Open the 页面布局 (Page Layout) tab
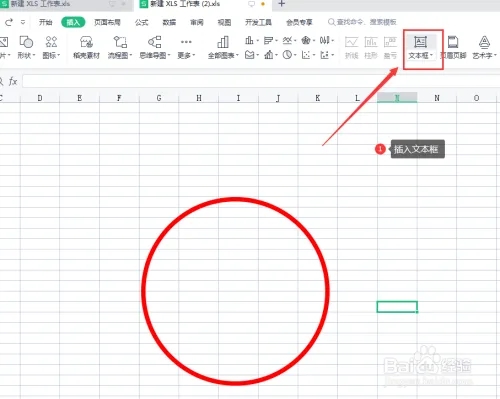The width and height of the screenshot is (500, 399). pyautogui.click(x=107, y=22)
